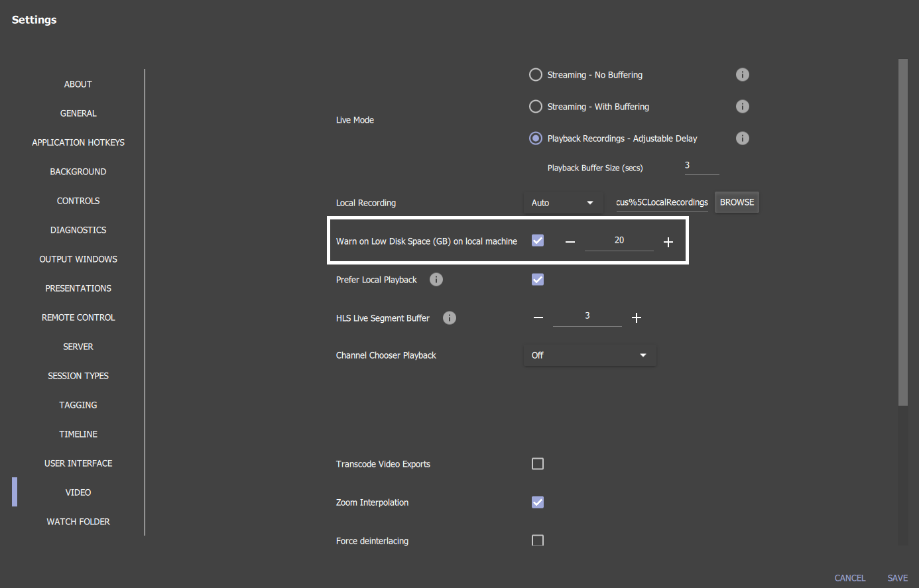Open the Local Recording Auto dropdown

(564, 203)
